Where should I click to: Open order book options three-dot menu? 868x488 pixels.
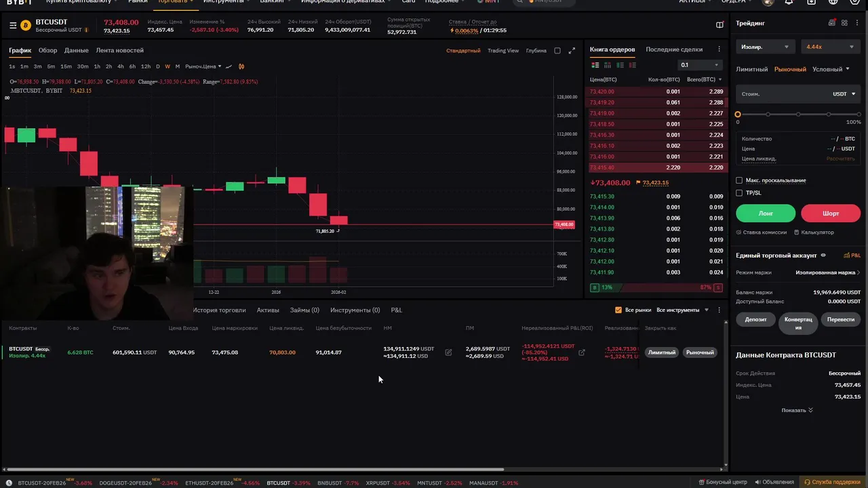(x=719, y=49)
